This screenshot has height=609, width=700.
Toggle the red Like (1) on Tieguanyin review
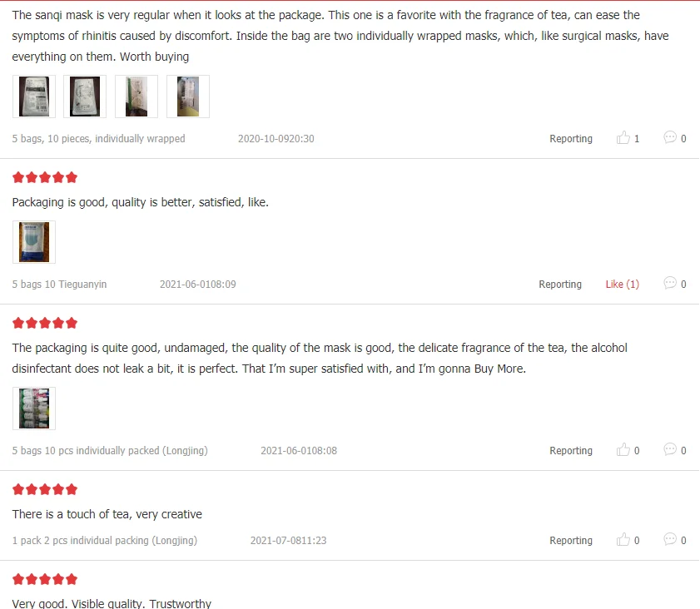pyautogui.click(x=622, y=284)
